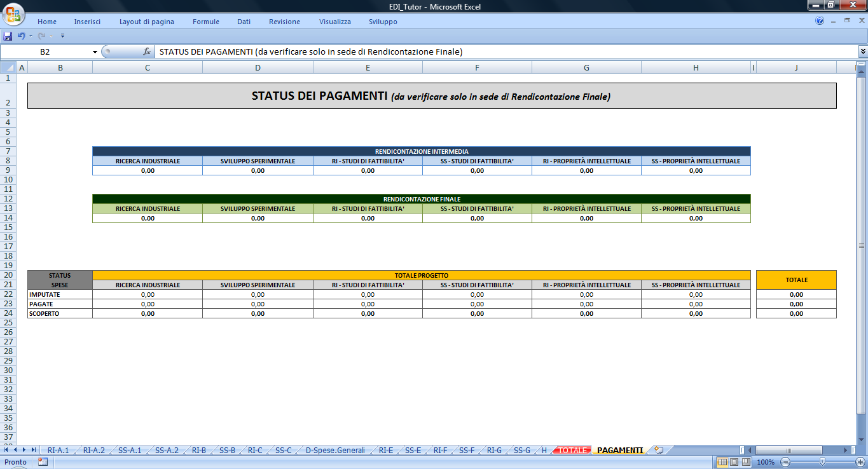
Task: Open Excel Help question mark icon
Action: point(820,21)
